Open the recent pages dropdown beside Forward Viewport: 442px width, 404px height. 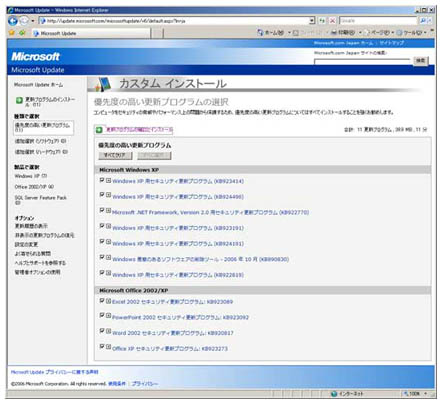33,21
